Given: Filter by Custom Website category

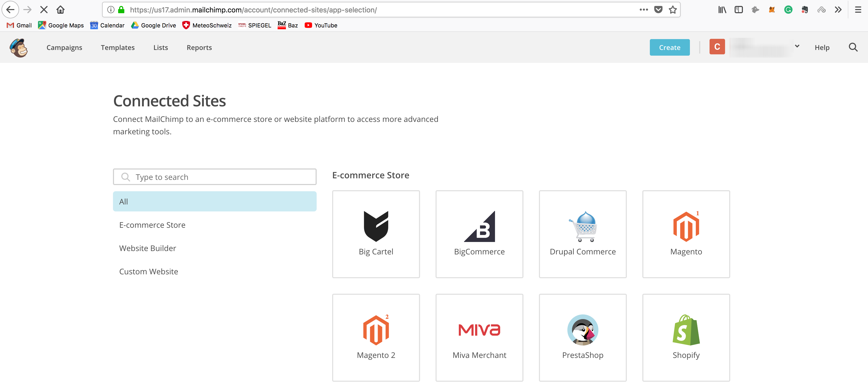Looking at the screenshot, I should pyautogui.click(x=149, y=271).
